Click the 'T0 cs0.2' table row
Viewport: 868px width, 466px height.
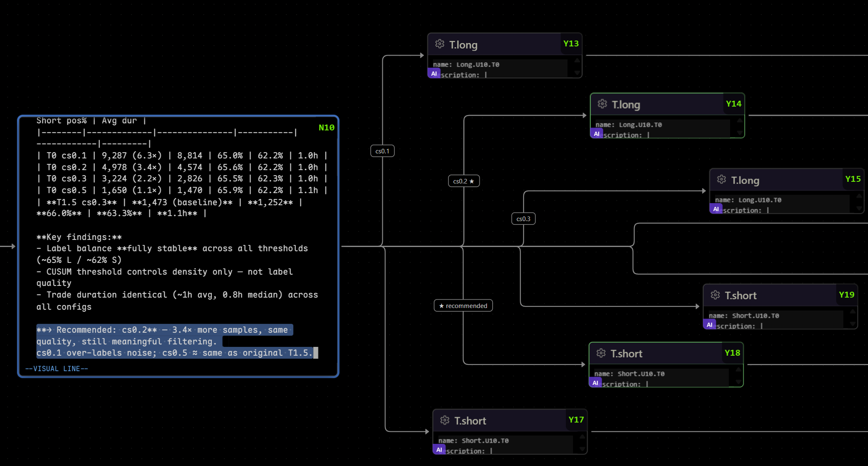tap(182, 167)
